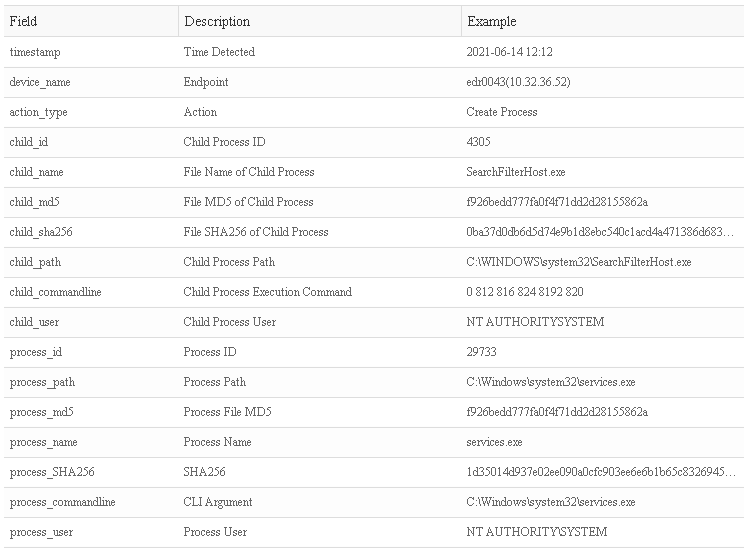Select the Child Process ID description
This screenshot has height=555, width=747.
click(x=224, y=142)
